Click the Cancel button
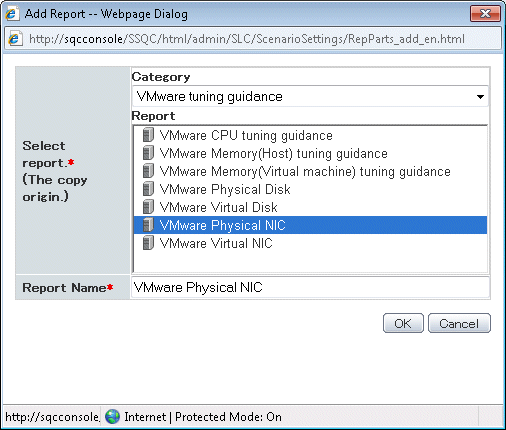This screenshot has height=430, width=506. (459, 323)
